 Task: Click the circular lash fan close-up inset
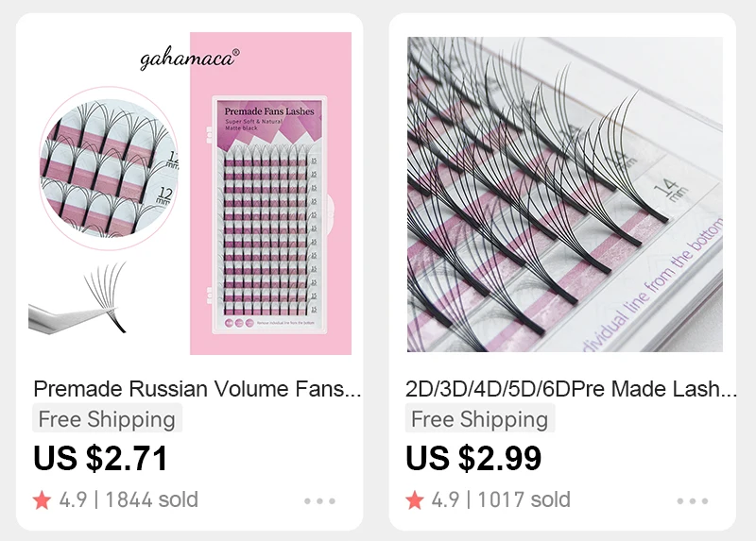(109, 168)
